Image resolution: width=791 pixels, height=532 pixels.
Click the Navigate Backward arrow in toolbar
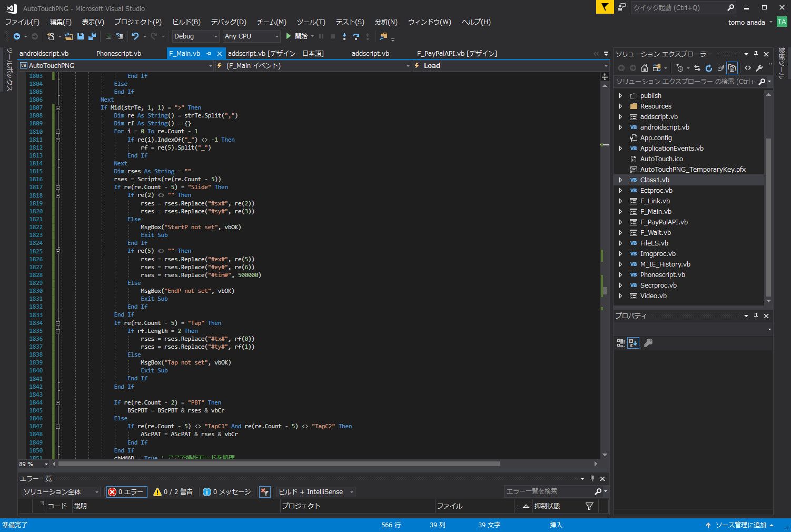pos(17,36)
